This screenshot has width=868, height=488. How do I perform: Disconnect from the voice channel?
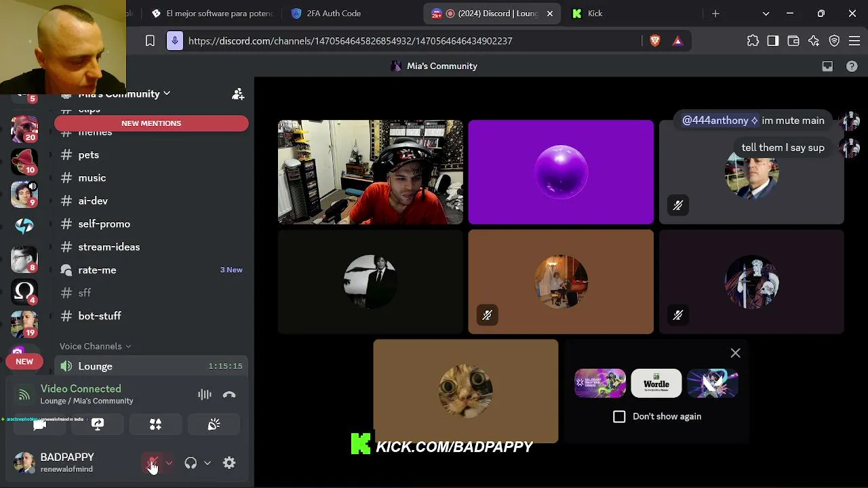click(x=229, y=394)
